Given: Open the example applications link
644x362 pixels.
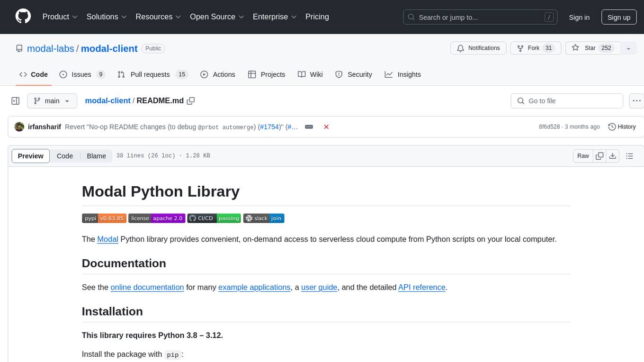Looking at the screenshot, I should 254,288.
